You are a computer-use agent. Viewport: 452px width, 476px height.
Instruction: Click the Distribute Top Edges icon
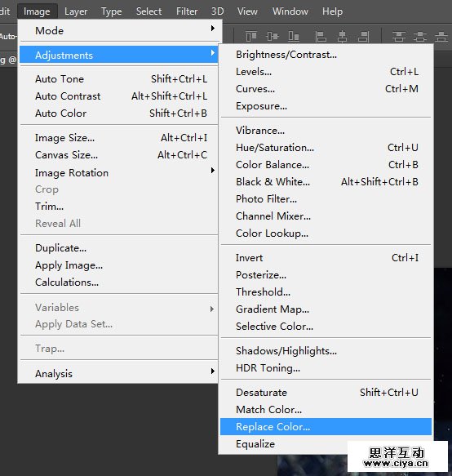399,37
